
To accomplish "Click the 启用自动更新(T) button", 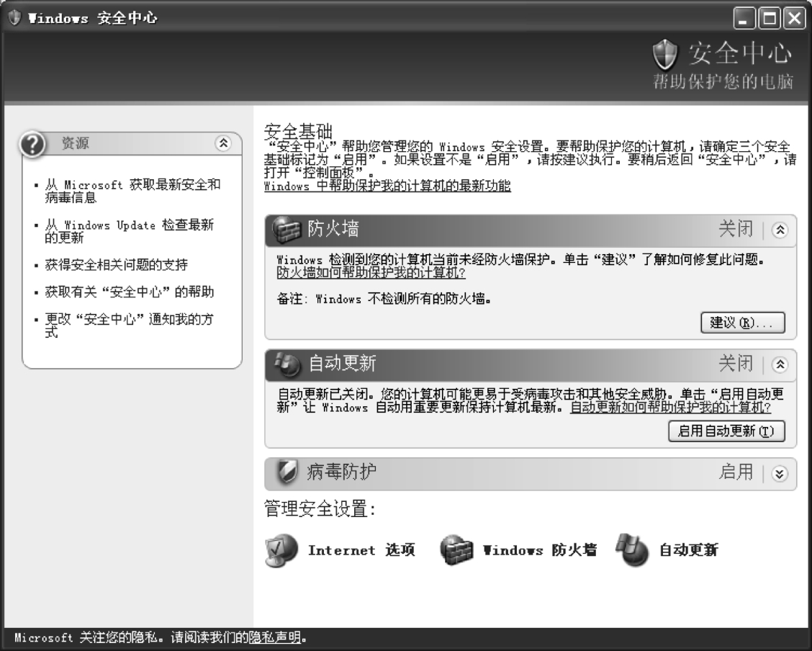I will pos(726,431).
